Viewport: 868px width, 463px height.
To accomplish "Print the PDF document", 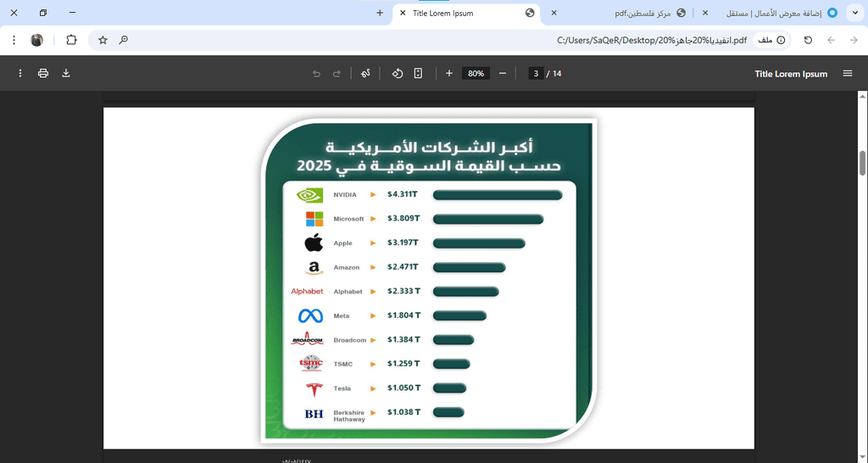I will point(43,73).
